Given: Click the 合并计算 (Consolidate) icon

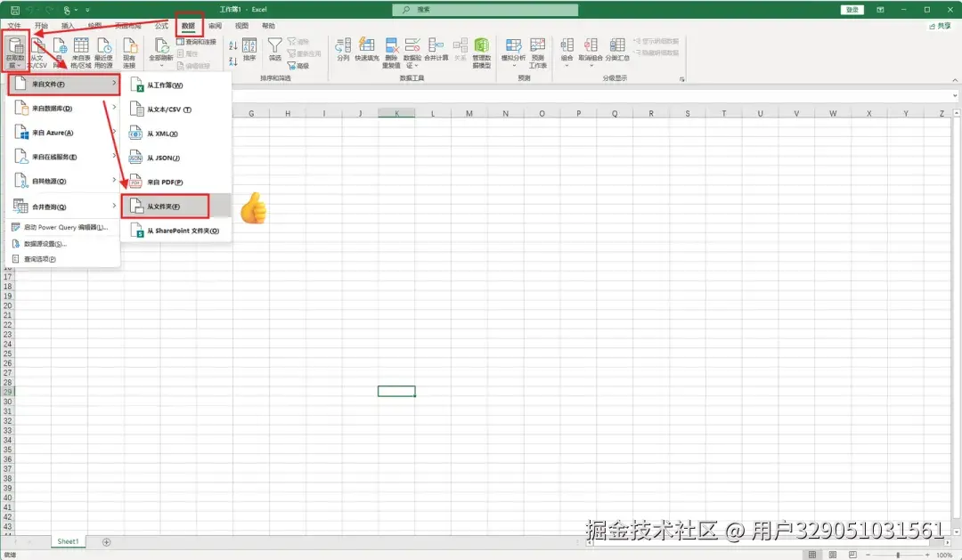Looking at the screenshot, I should click(x=437, y=46).
